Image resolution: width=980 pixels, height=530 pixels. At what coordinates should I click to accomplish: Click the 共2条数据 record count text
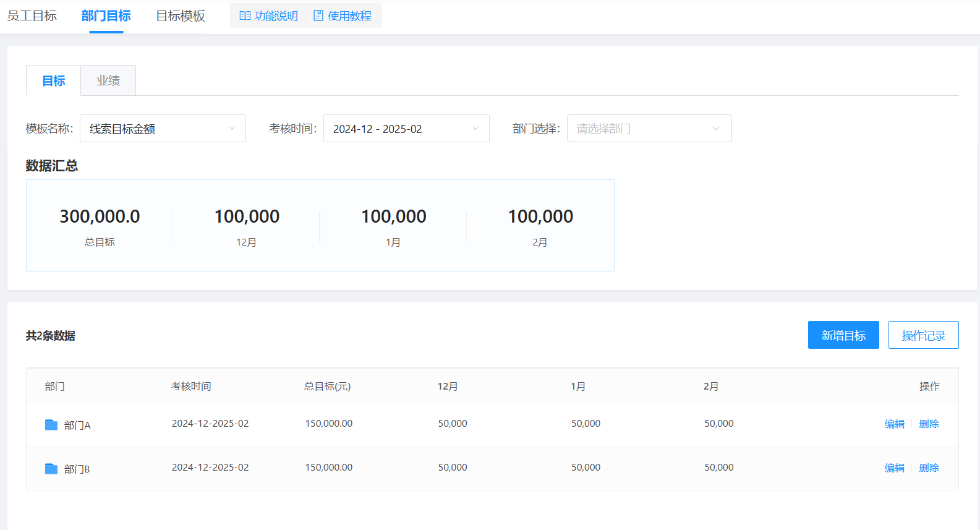click(x=51, y=336)
